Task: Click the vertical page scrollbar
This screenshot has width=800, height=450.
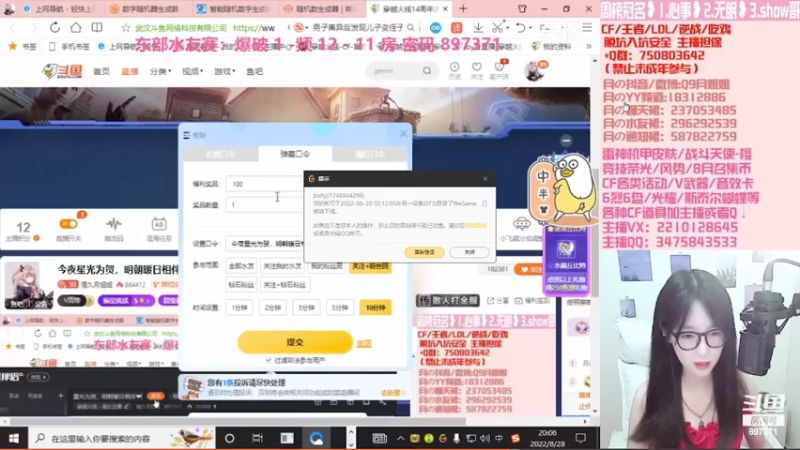Action: (x=594, y=232)
